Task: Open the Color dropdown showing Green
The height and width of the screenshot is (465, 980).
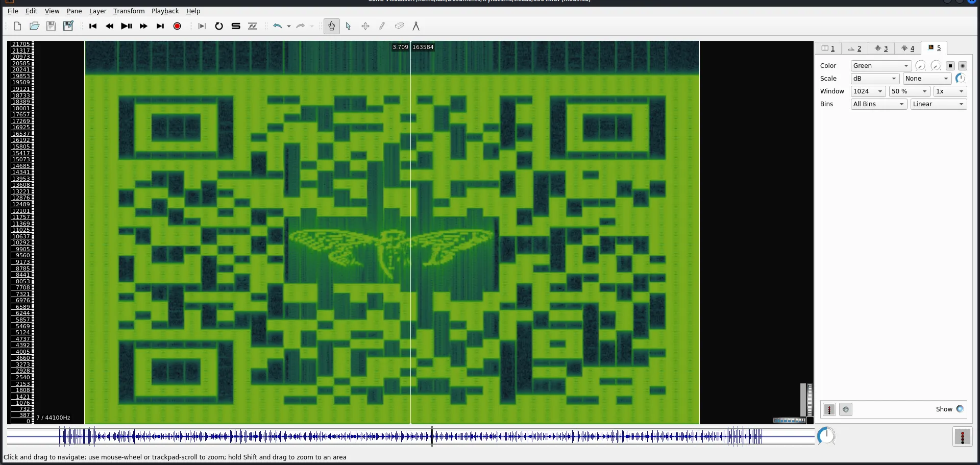Action: point(881,66)
